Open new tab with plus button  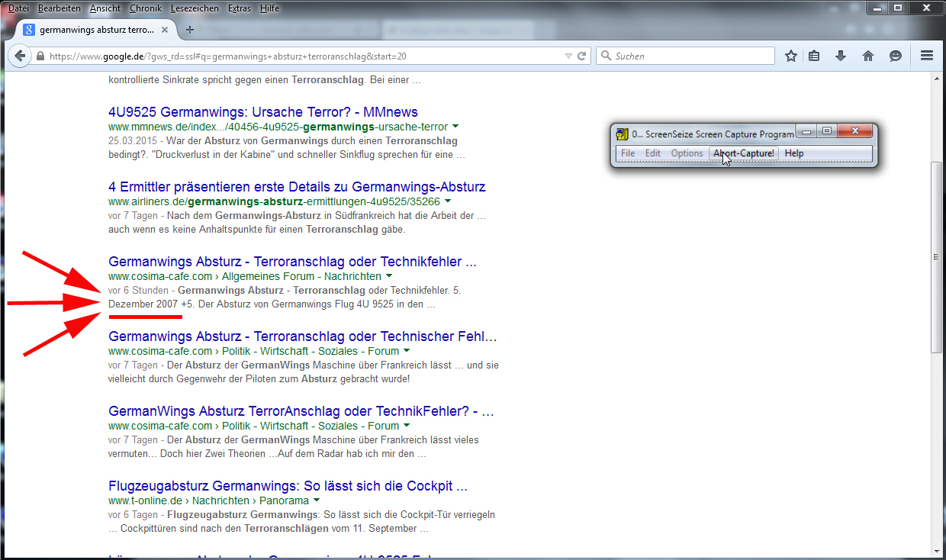(x=190, y=31)
